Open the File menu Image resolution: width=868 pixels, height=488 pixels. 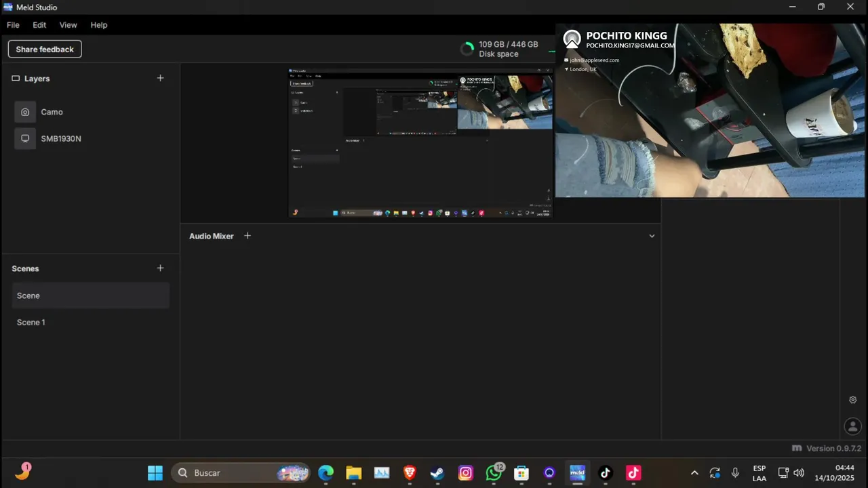click(13, 25)
